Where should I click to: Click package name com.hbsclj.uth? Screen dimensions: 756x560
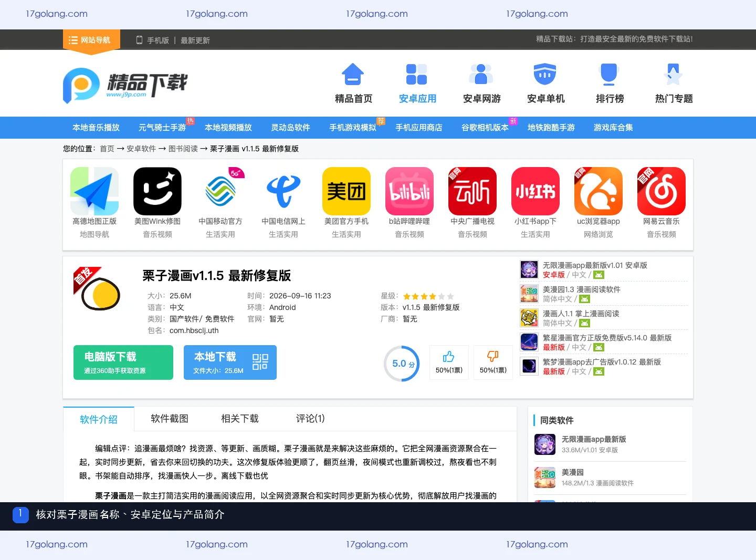click(x=194, y=330)
